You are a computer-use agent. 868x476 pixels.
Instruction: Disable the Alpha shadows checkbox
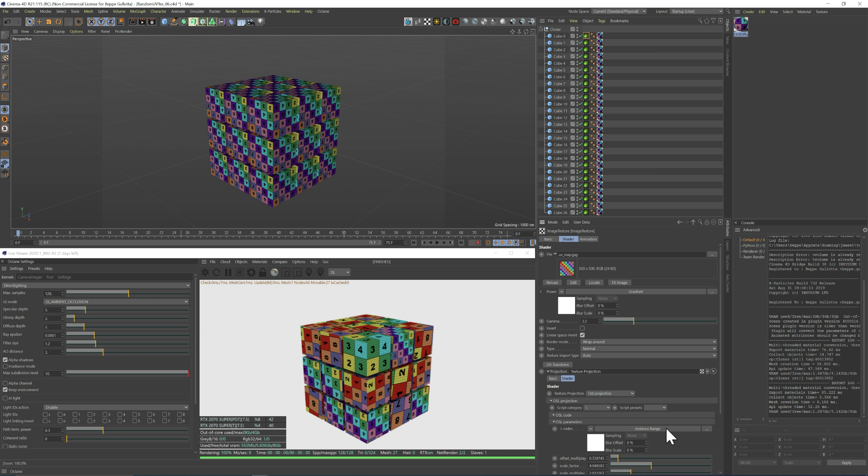tap(5, 360)
